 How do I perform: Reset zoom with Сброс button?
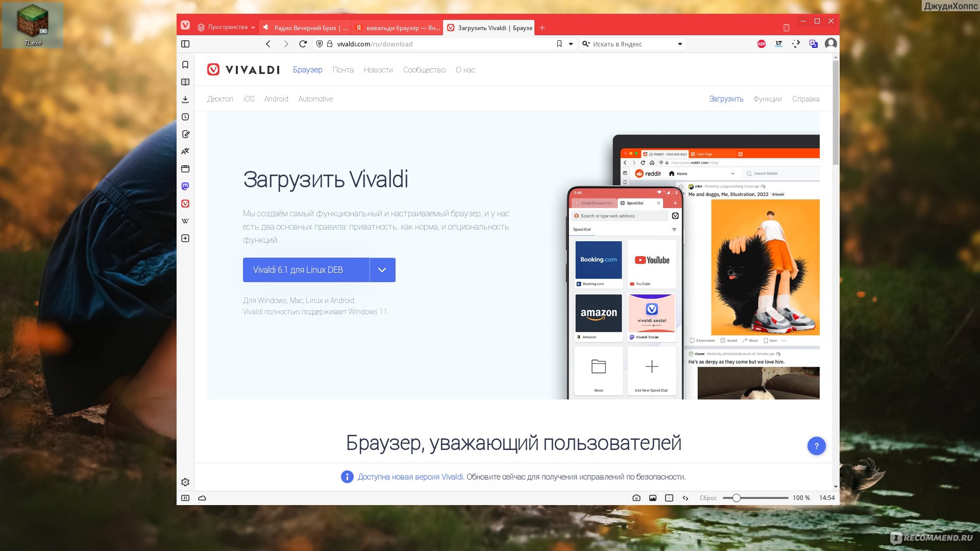[x=708, y=498]
